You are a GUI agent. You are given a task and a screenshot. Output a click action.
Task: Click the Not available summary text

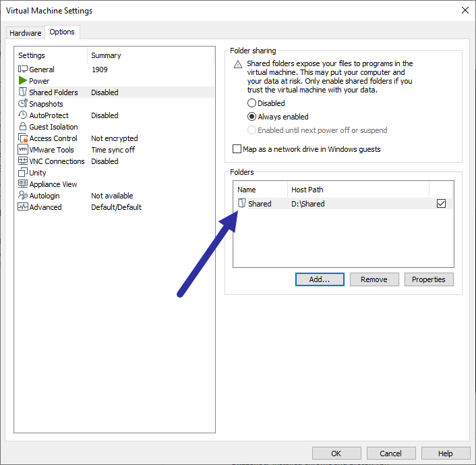(x=112, y=196)
